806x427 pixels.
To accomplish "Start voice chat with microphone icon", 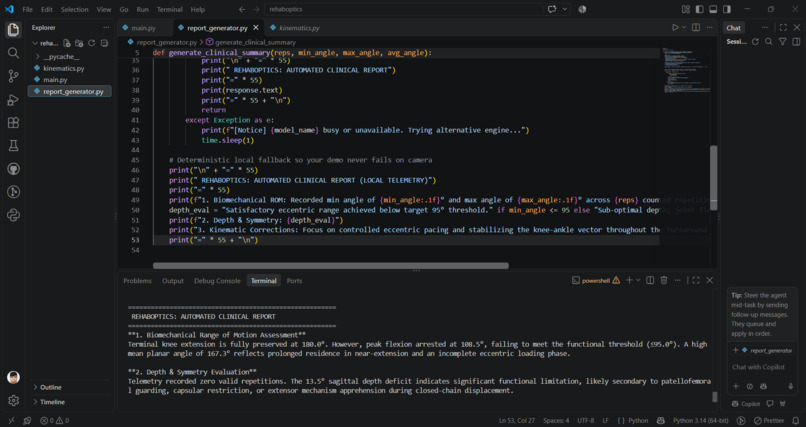I will tap(791, 386).
